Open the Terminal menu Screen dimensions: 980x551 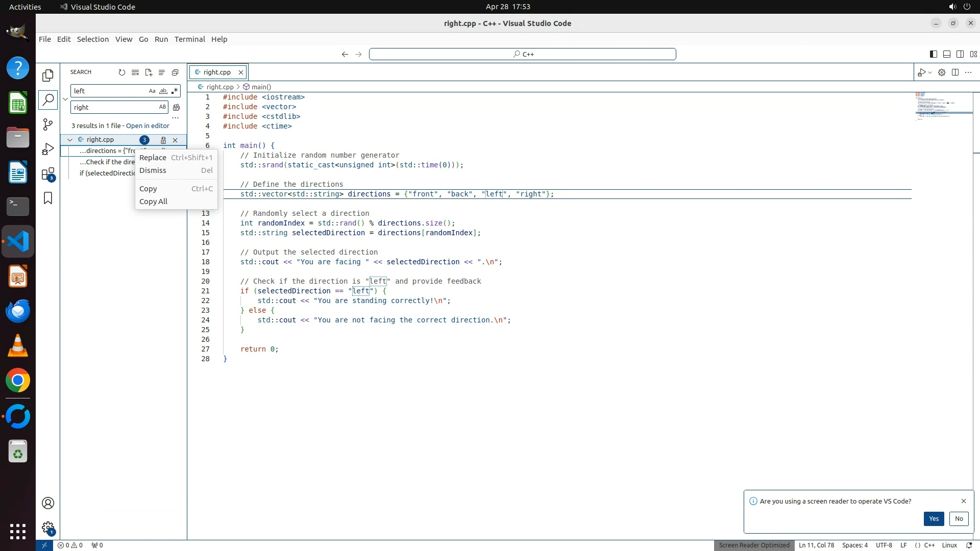[x=189, y=39]
